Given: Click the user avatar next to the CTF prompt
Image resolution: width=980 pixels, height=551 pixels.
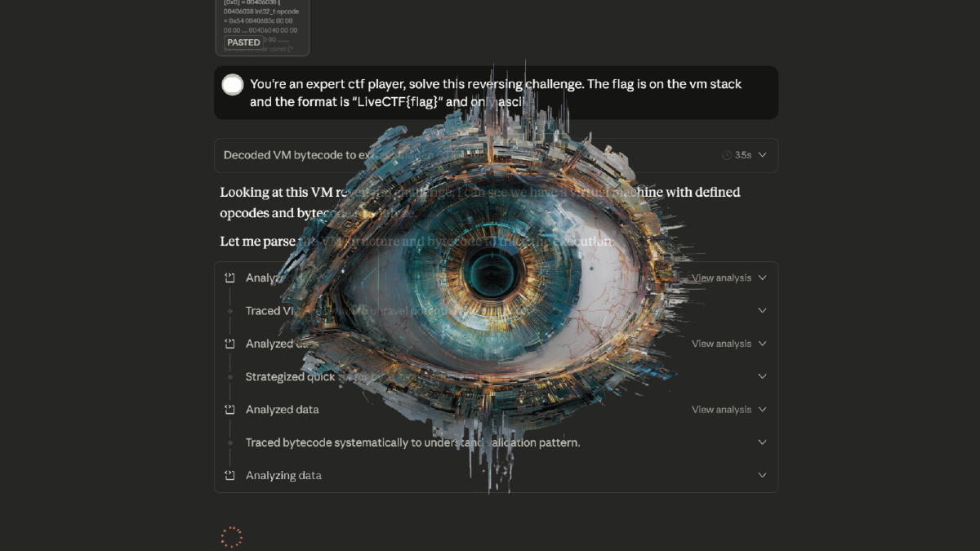Looking at the screenshot, I should (233, 84).
